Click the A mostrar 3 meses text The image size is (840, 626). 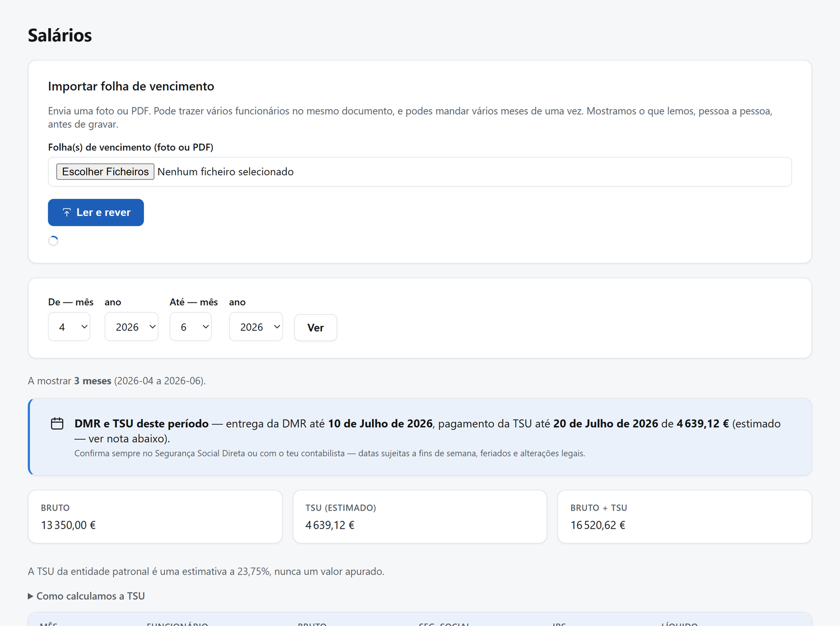[x=117, y=381]
